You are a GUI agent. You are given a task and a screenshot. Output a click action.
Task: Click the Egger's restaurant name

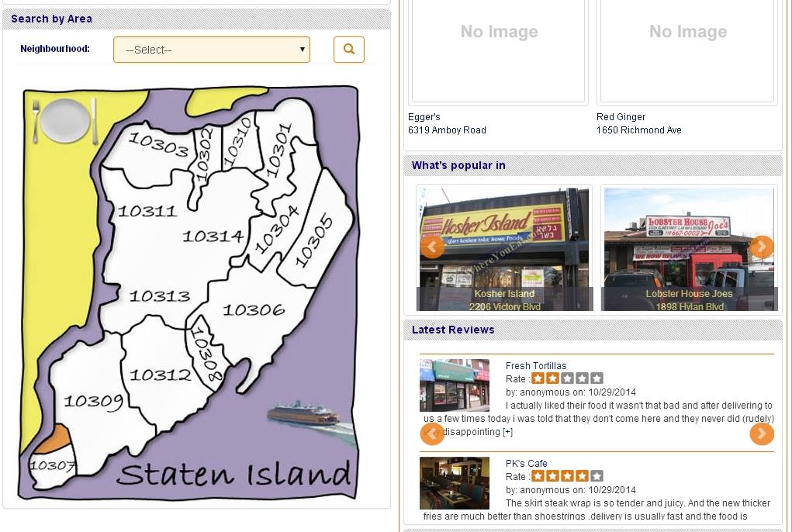pos(424,117)
